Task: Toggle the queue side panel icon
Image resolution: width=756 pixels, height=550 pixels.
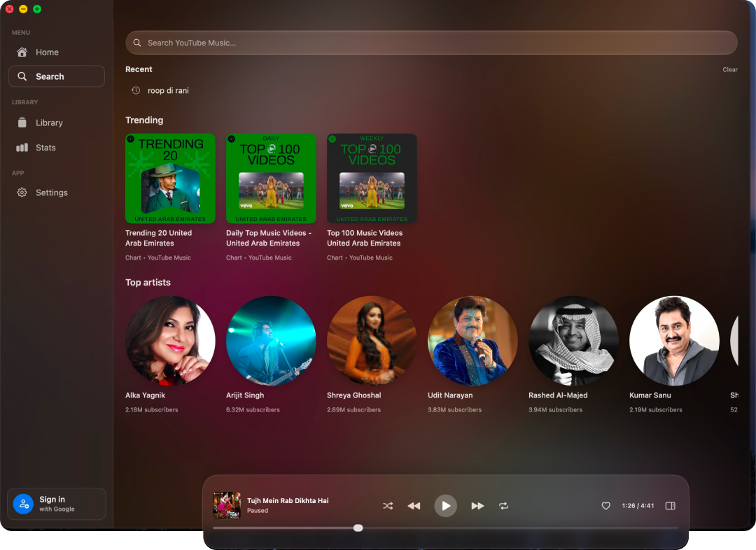Action: 670,506
